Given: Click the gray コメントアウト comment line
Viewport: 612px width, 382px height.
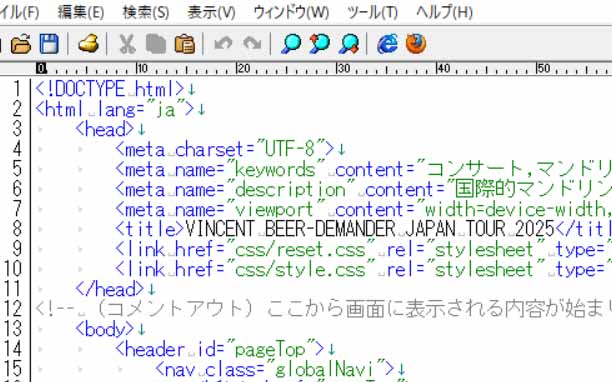Looking at the screenshot, I should pyautogui.click(x=324, y=309).
